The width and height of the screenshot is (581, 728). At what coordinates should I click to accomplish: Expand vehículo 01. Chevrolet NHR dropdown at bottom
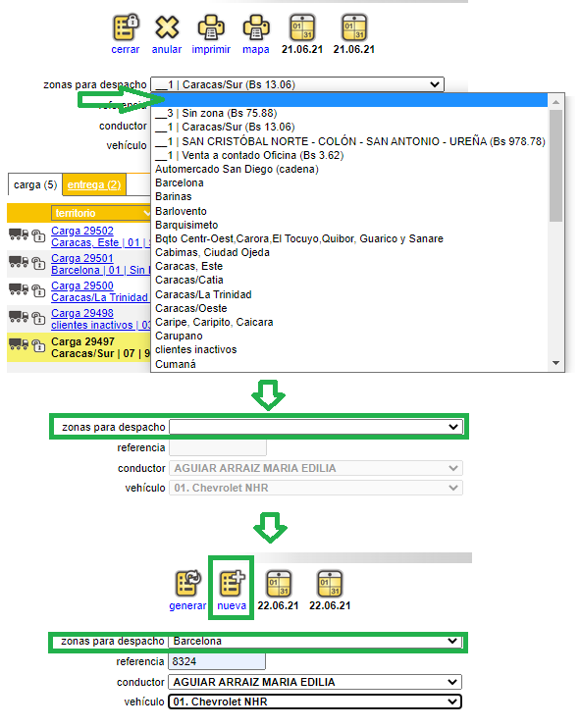(x=315, y=702)
